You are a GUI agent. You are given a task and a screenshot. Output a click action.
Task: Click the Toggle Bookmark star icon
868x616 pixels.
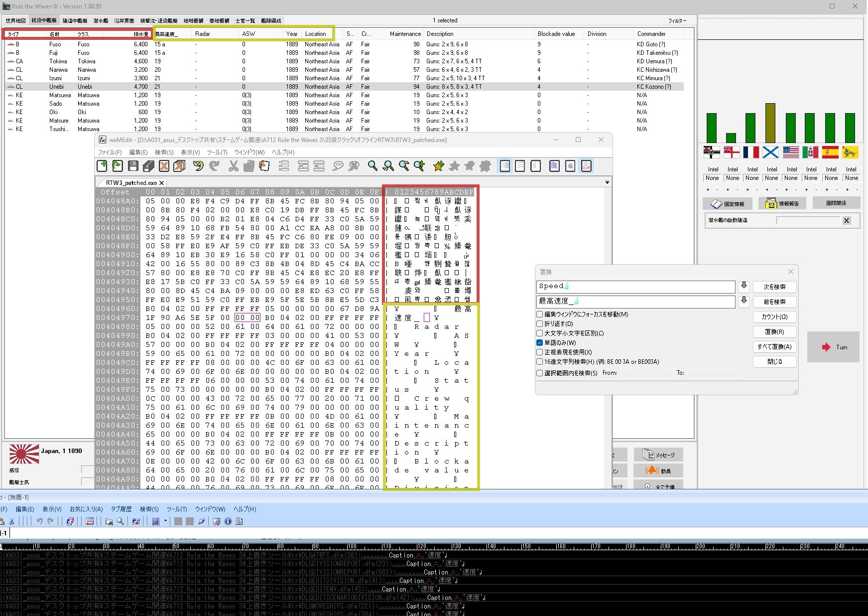tap(439, 166)
